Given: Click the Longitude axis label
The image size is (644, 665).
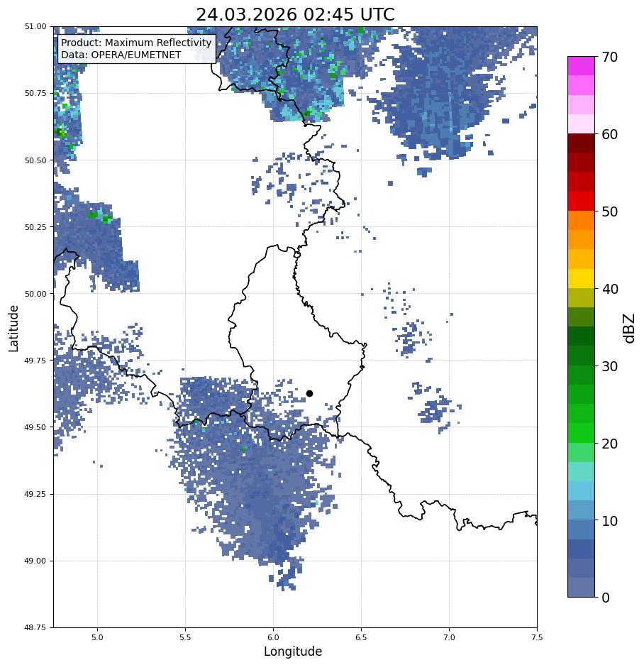Looking at the screenshot, I should pyautogui.click(x=293, y=651).
